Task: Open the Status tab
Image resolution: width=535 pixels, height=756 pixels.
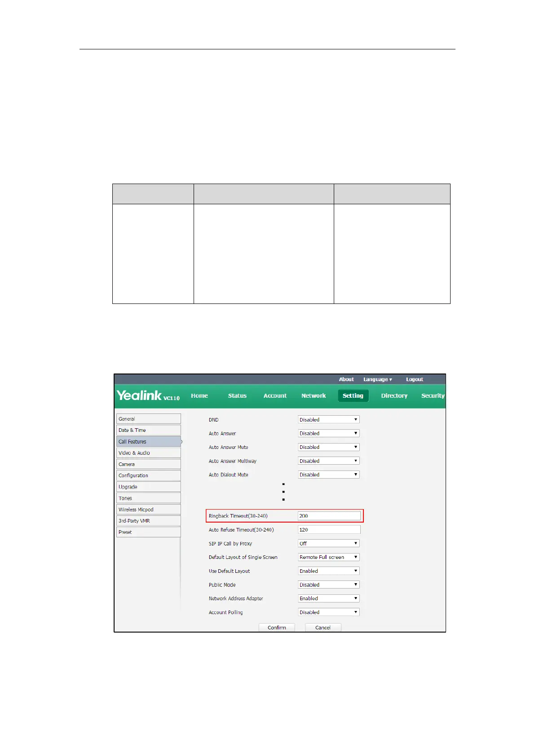Action: 237,396
